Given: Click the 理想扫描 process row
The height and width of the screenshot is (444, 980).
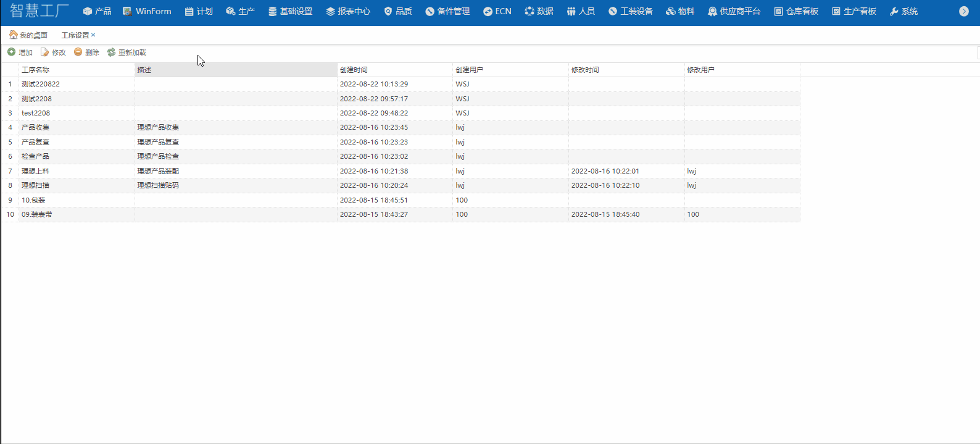Looking at the screenshot, I should point(36,185).
